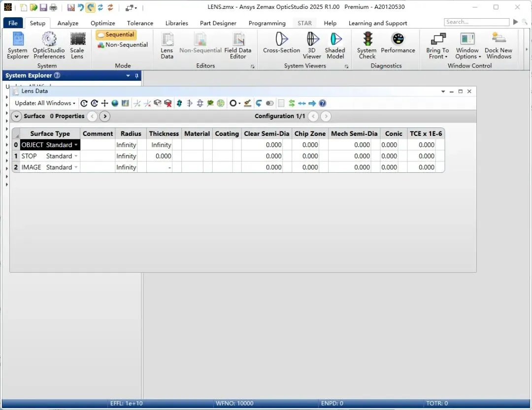
Task: Open the Shaded Model view
Action: (335, 45)
